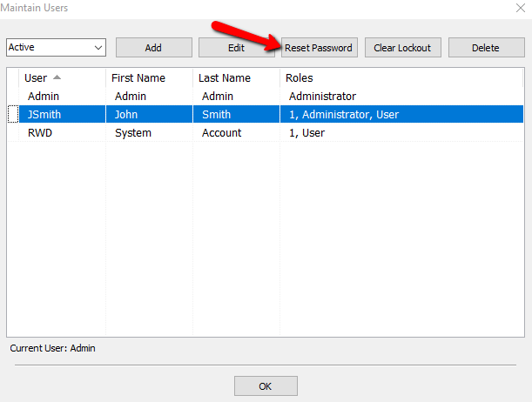532x402 pixels.
Task: Open the Active status filter dropdown
Action: pos(56,47)
